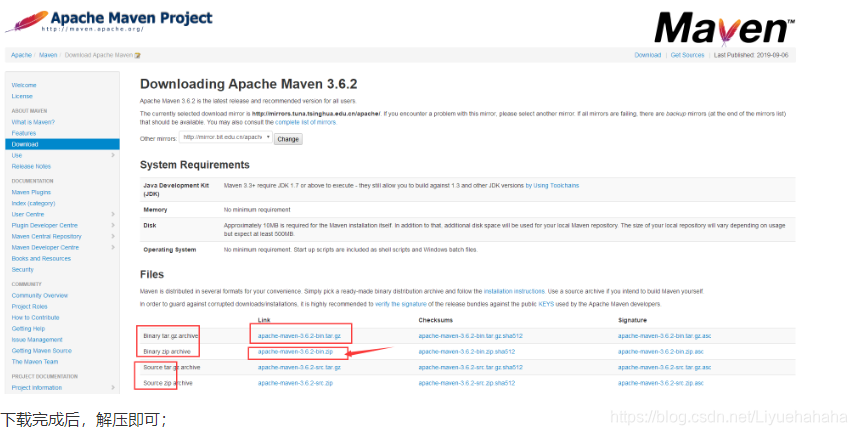Click the Java Development Kit (JDK) cell
The width and height of the screenshot is (857, 435).
click(176, 190)
